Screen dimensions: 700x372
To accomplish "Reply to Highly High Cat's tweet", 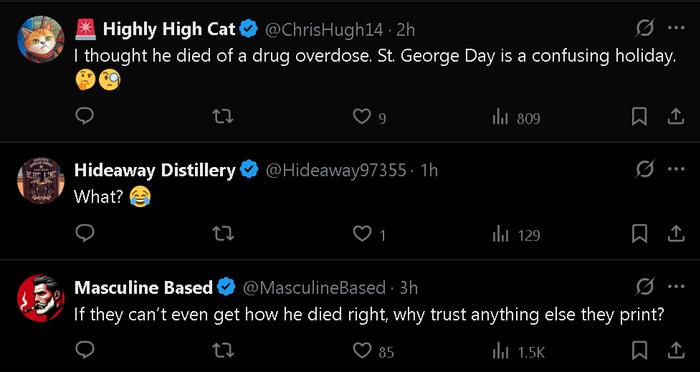I will click(84, 117).
